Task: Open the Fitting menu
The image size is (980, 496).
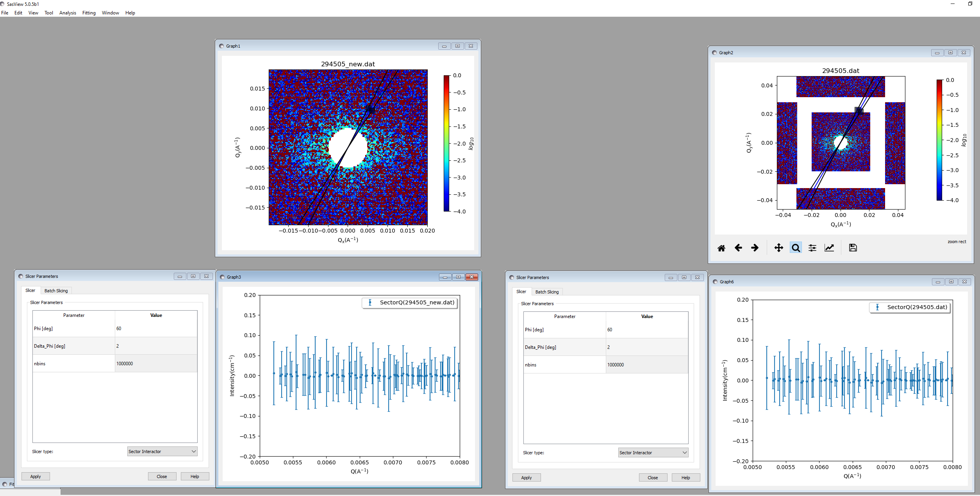Action: pos(89,13)
